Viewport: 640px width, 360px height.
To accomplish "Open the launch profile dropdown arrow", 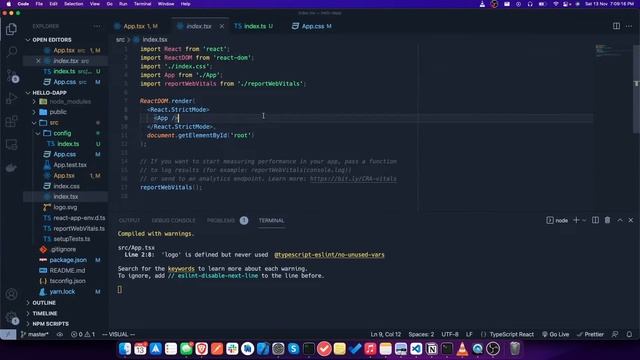I will pos(584,220).
